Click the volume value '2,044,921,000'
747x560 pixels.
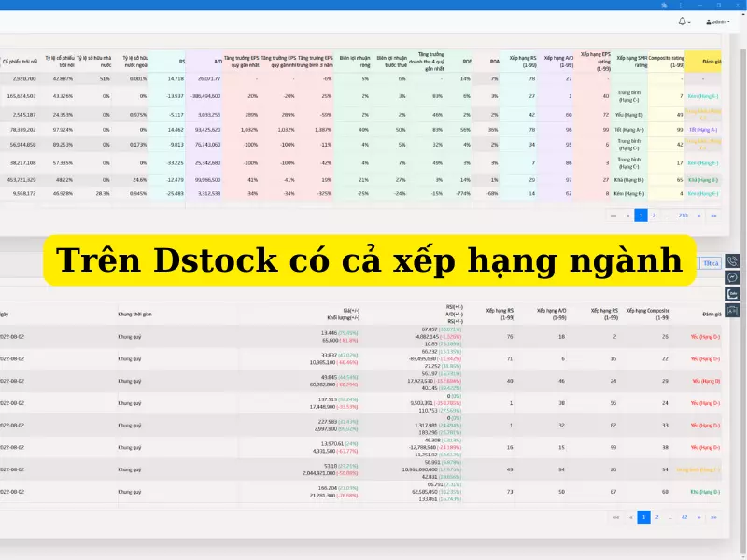[320, 473]
